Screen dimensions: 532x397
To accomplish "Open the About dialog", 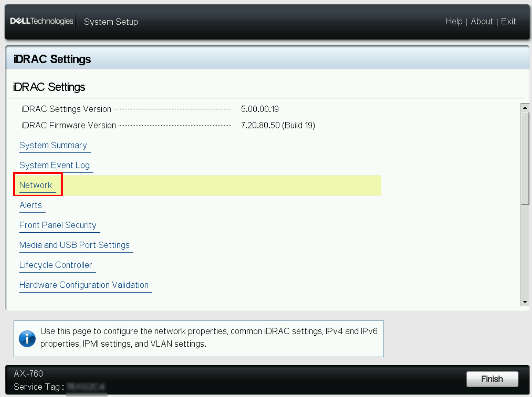I will 481,21.
